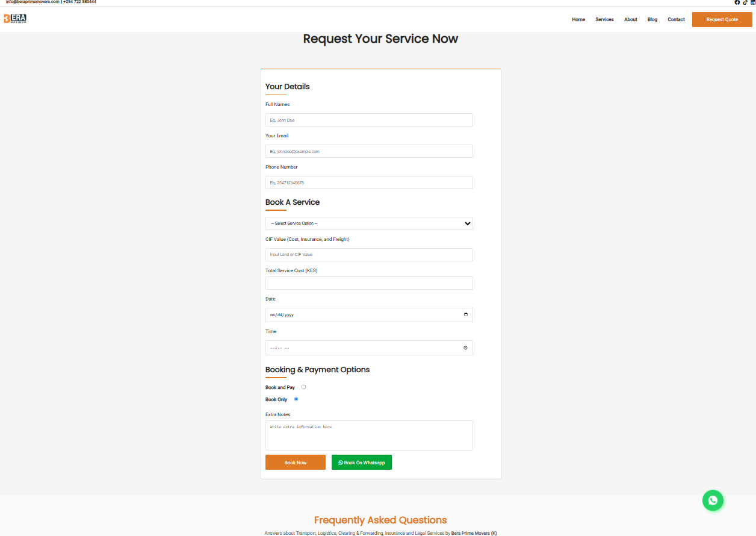
Task: Open the clock picker in the Time field
Action: coord(465,347)
